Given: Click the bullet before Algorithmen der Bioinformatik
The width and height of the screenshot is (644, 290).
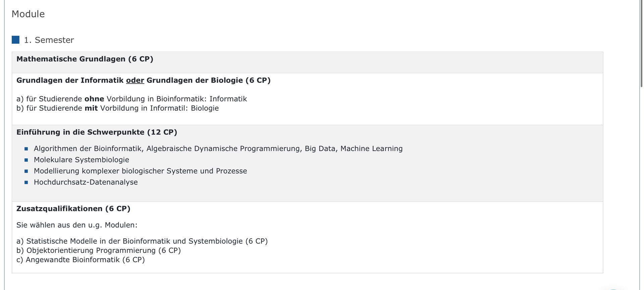Looking at the screenshot, I should pos(26,149).
